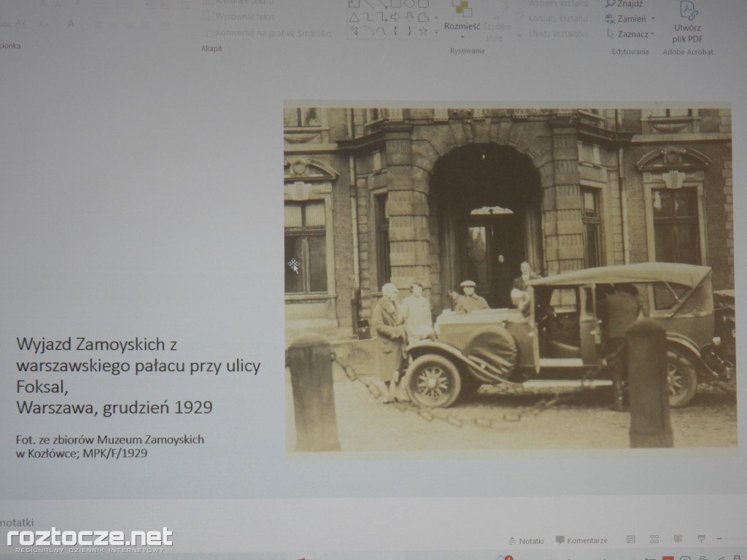Viewport: 747px width, 560px height.
Task: Click the Edytowanie group label
Action: [x=630, y=52]
